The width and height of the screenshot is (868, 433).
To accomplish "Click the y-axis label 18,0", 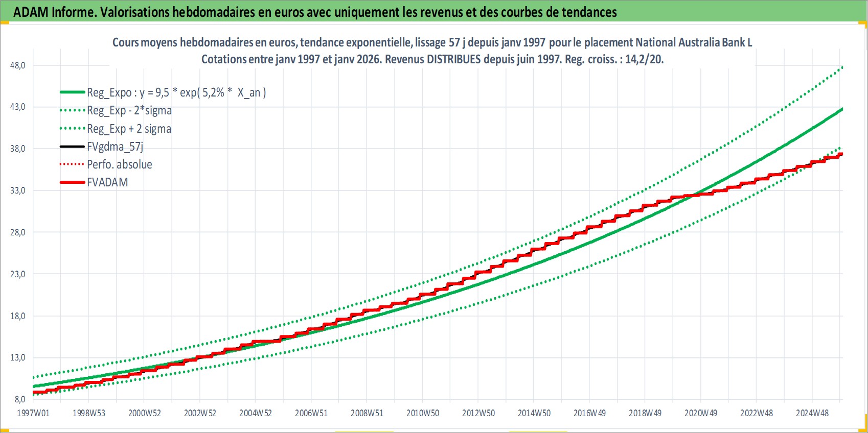I will [x=18, y=316].
